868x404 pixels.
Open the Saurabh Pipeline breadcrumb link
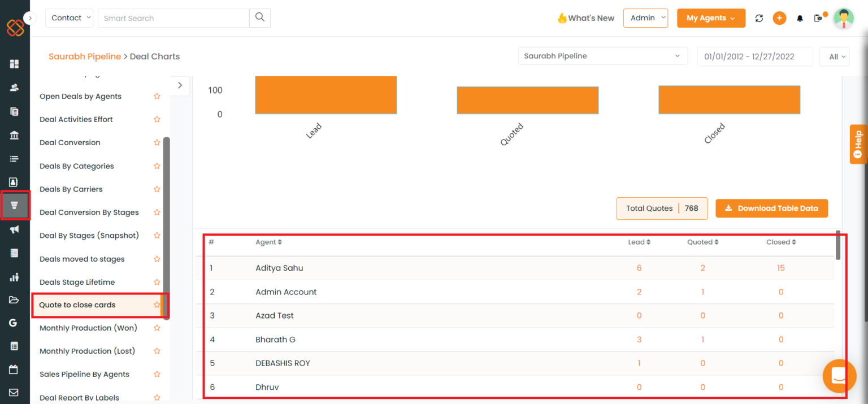coord(85,56)
